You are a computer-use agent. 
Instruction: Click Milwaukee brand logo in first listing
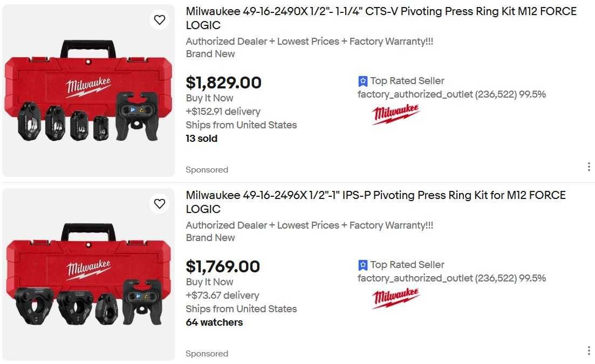click(x=395, y=114)
